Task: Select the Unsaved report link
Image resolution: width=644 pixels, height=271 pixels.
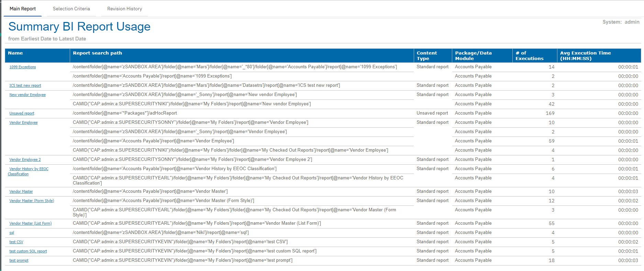Action: pyautogui.click(x=22, y=114)
